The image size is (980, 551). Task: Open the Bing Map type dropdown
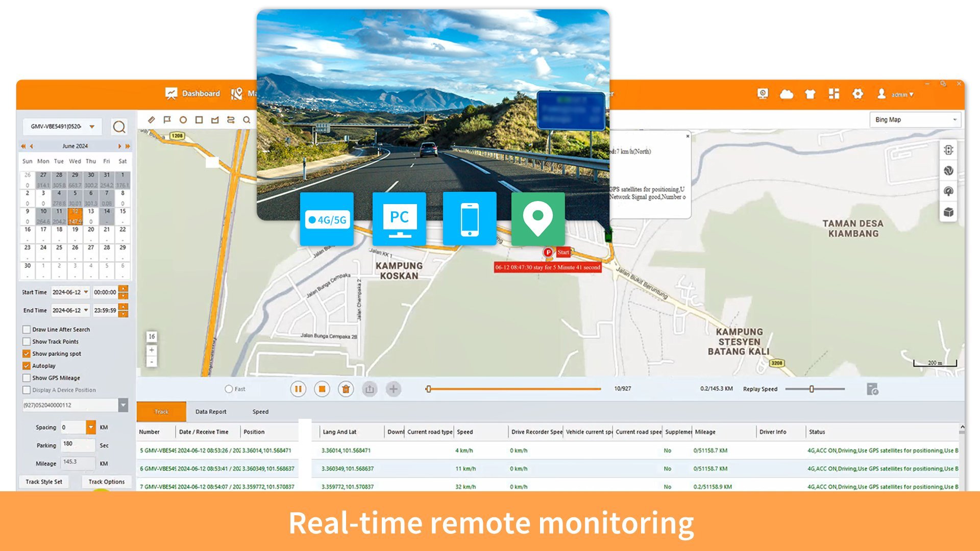coord(915,120)
